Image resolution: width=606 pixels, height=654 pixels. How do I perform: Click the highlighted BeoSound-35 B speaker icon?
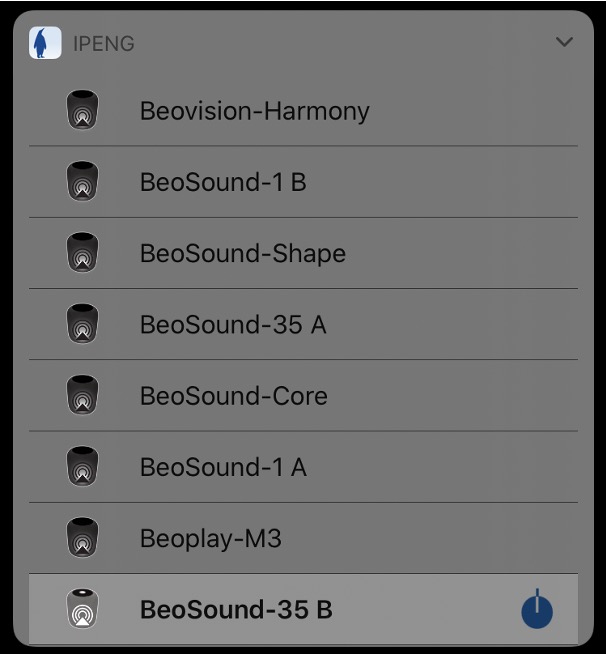(83, 609)
